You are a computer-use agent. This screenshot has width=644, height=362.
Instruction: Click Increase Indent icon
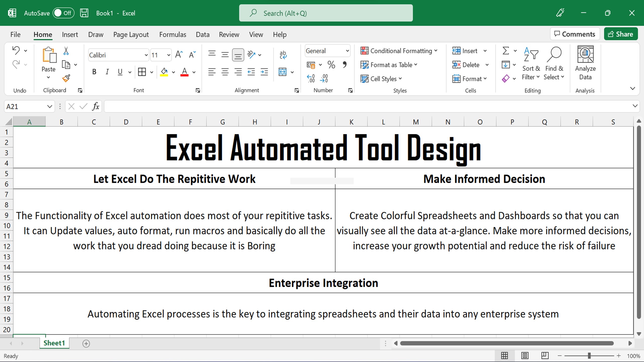click(264, 72)
